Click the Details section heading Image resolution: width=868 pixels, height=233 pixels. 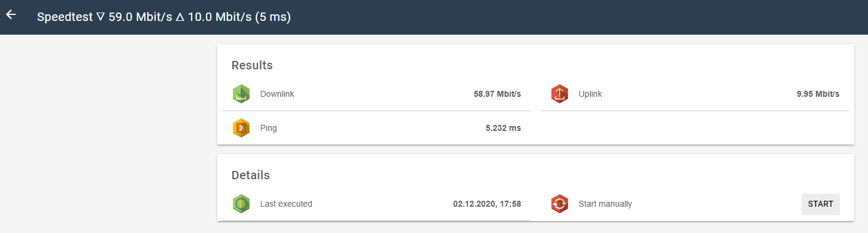coord(251,175)
